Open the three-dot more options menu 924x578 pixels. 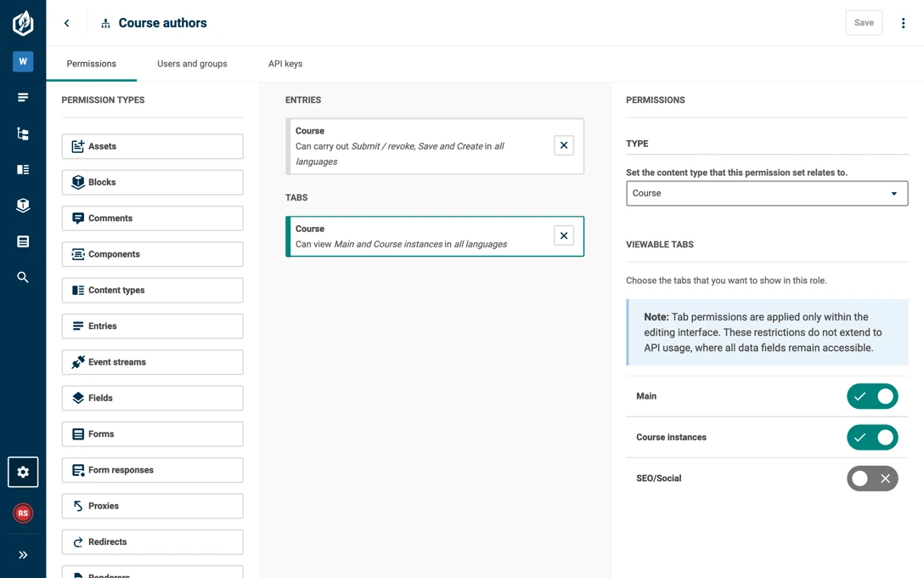point(903,23)
